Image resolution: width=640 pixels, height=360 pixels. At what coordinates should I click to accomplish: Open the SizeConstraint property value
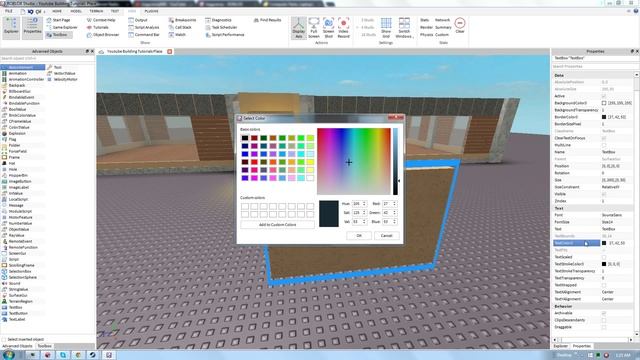pos(617,187)
